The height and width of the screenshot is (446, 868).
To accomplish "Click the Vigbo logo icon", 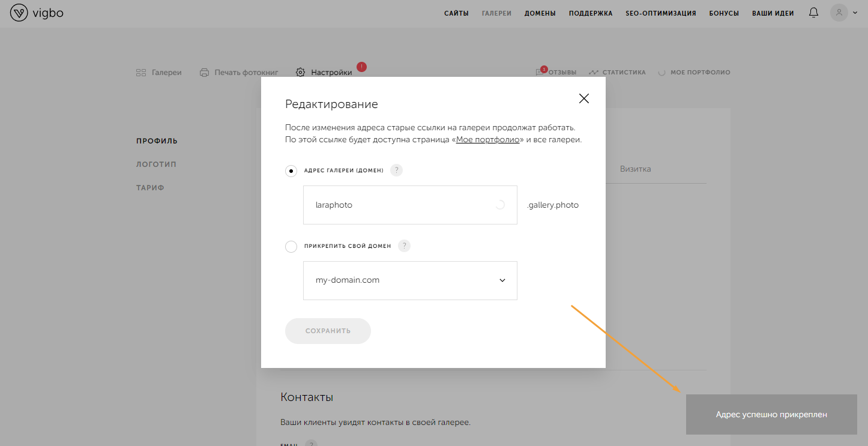I will pos(19,13).
